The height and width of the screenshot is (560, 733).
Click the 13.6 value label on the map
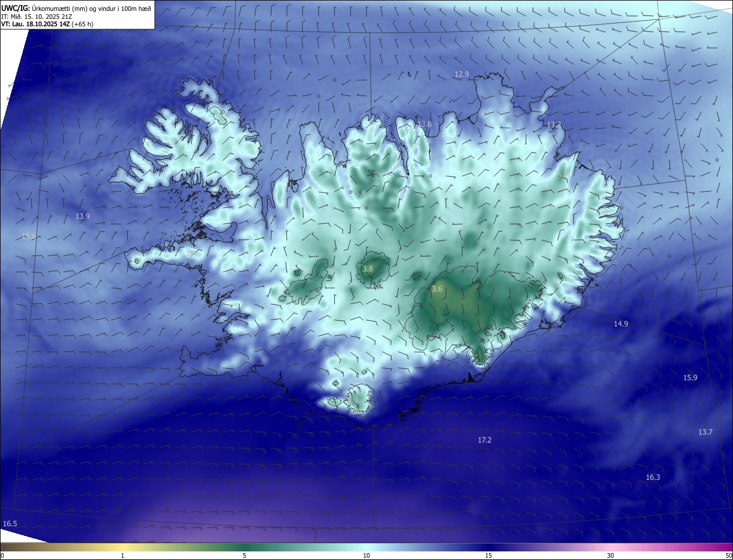coord(424,124)
